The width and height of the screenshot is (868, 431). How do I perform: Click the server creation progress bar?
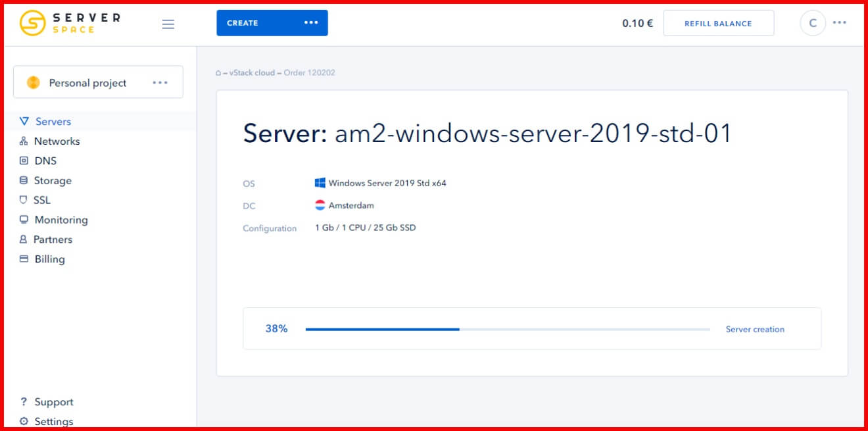point(508,329)
